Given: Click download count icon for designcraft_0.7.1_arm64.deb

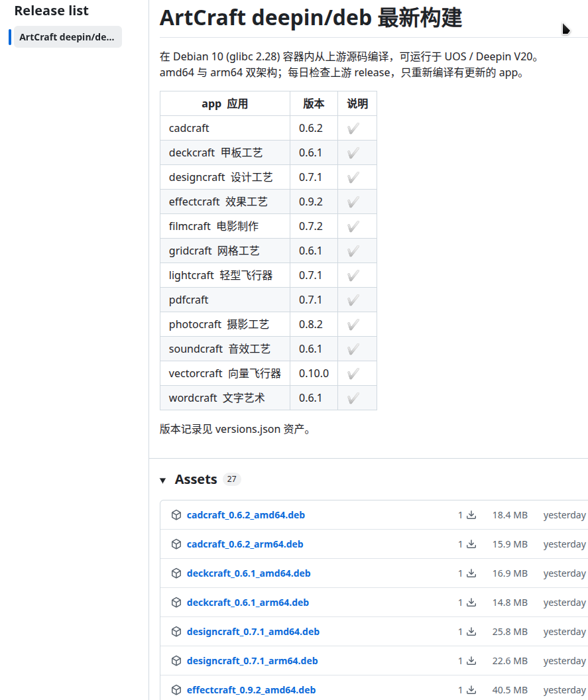Looking at the screenshot, I should 471,661.
